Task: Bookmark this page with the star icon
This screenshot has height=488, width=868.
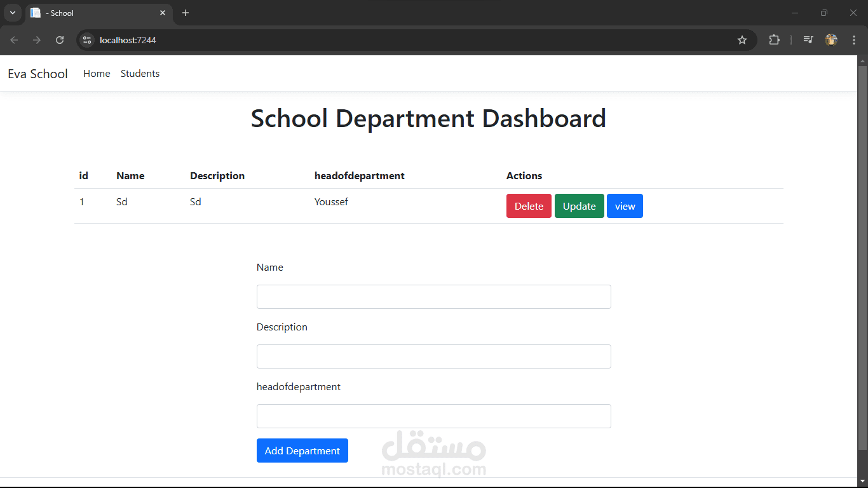Action: 742,40
